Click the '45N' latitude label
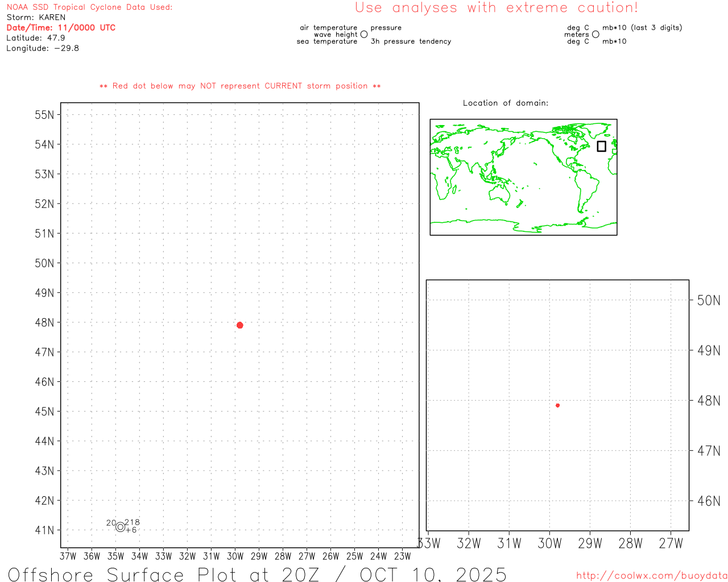728x582 pixels. (45, 411)
